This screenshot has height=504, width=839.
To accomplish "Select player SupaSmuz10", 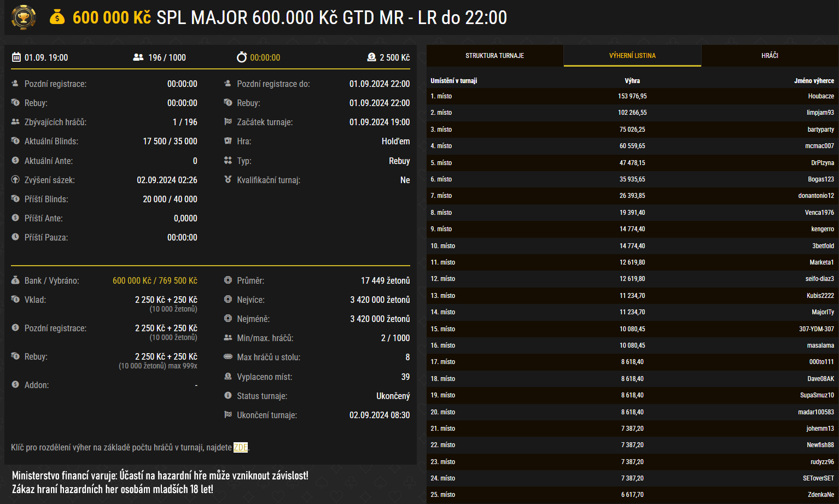I will click(x=817, y=395).
